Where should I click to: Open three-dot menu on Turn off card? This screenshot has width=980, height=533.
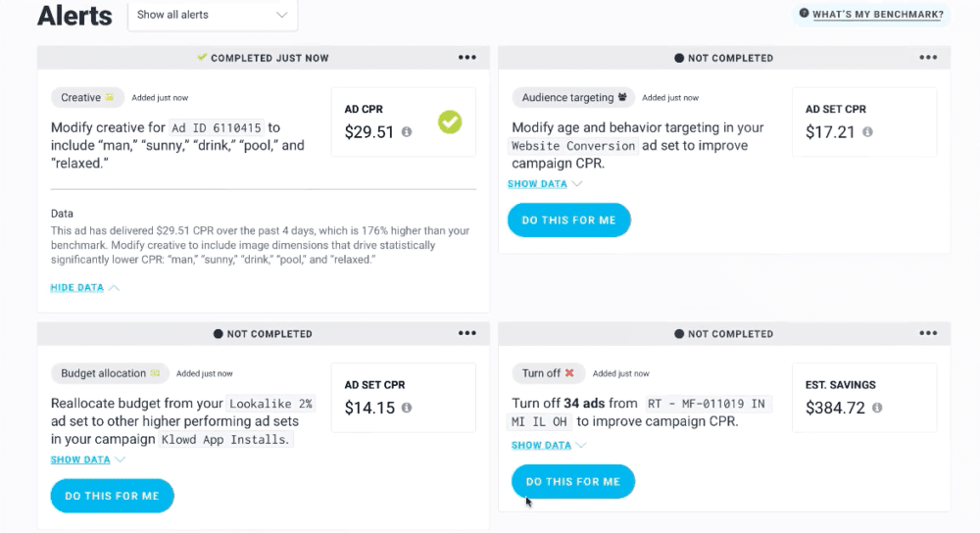coord(928,333)
